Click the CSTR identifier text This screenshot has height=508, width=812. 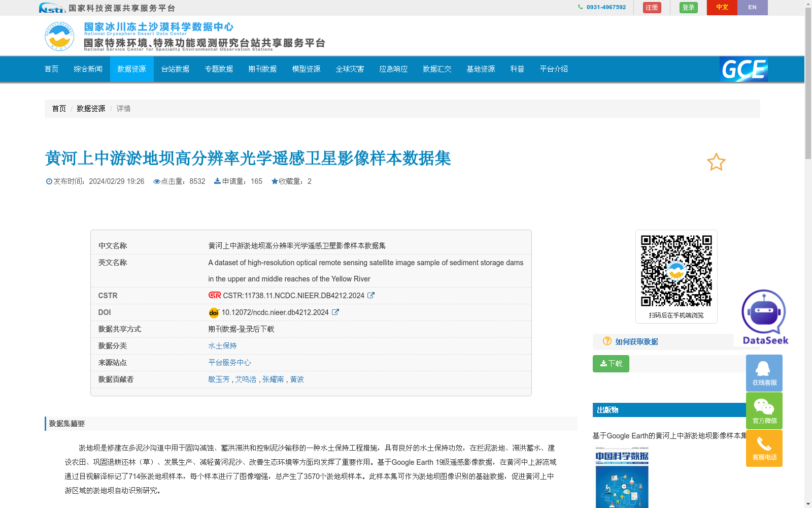tap(293, 296)
